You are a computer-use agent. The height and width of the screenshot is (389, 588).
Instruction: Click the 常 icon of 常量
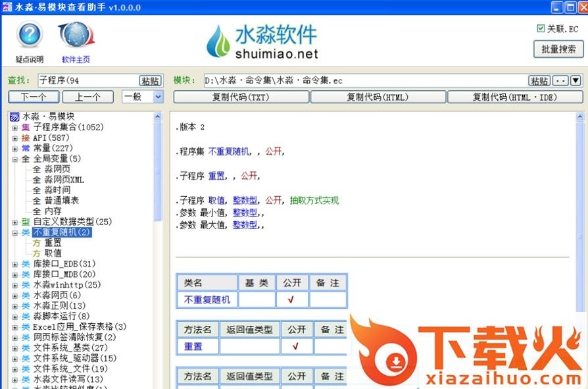pyautogui.click(x=26, y=149)
